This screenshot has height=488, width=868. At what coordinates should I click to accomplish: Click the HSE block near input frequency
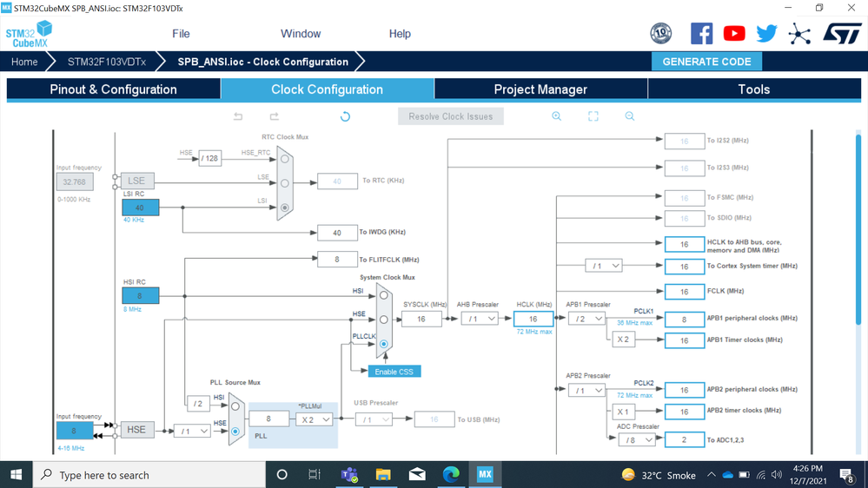point(136,429)
